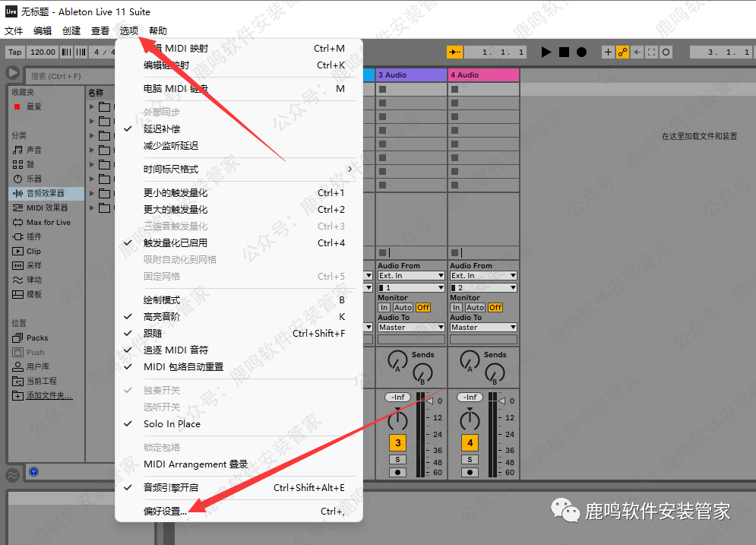Select Computer MIDI Keyboard menu item
This screenshot has width=756, height=545.
pos(239,89)
